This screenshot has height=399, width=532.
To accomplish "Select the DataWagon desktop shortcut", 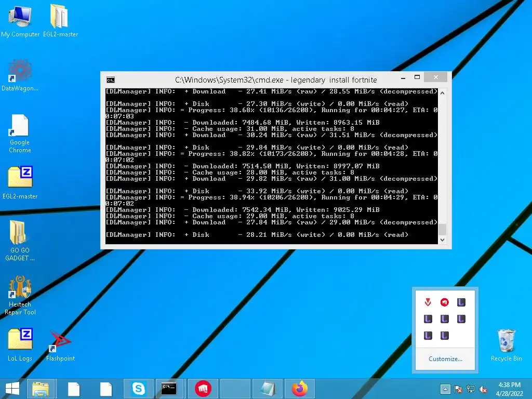I will pos(20,75).
